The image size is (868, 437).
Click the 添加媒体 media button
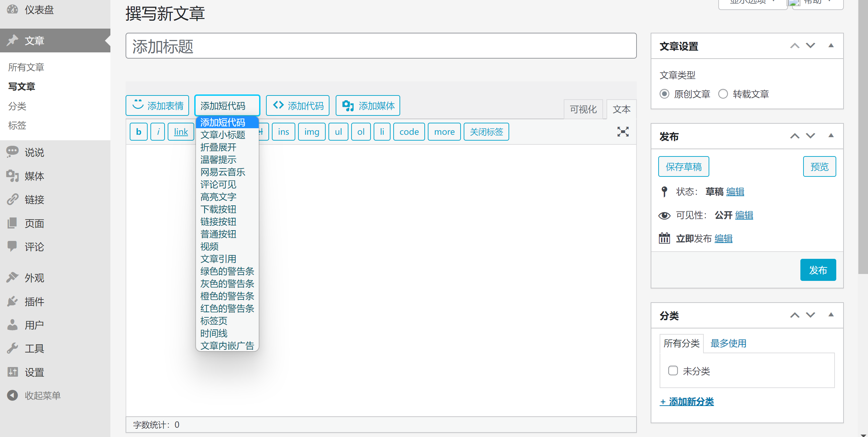click(x=368, y=105)
